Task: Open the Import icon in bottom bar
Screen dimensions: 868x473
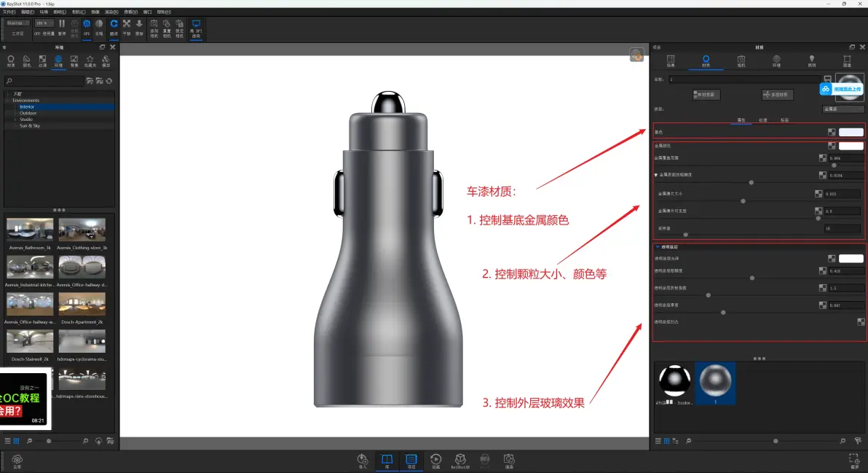Action: tap(363, 461)
